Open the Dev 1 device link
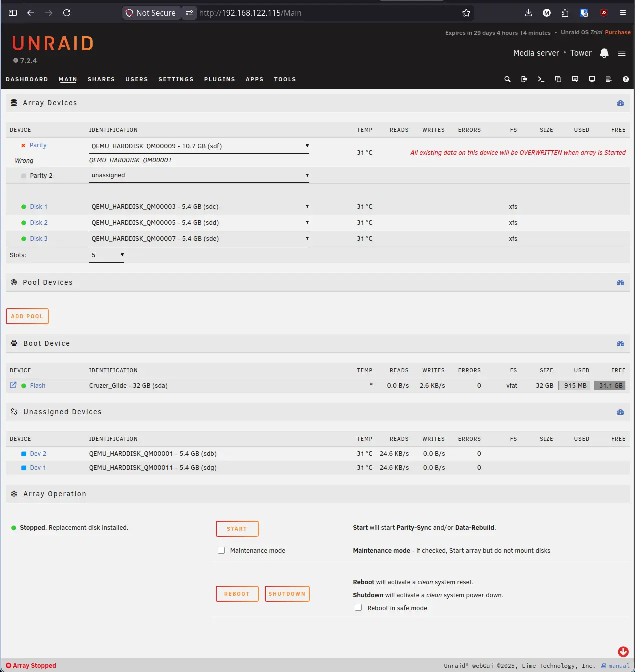 click(38, 468)
